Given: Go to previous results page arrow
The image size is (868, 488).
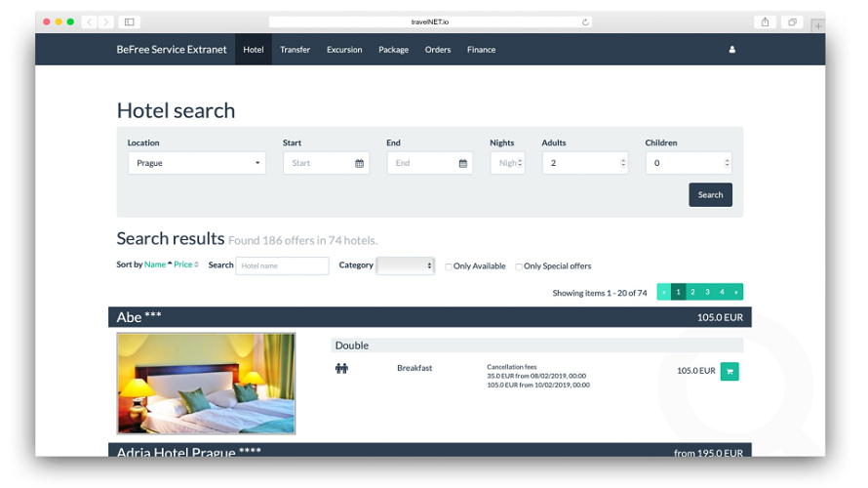Looking at the screenshot, I should 664,292.
